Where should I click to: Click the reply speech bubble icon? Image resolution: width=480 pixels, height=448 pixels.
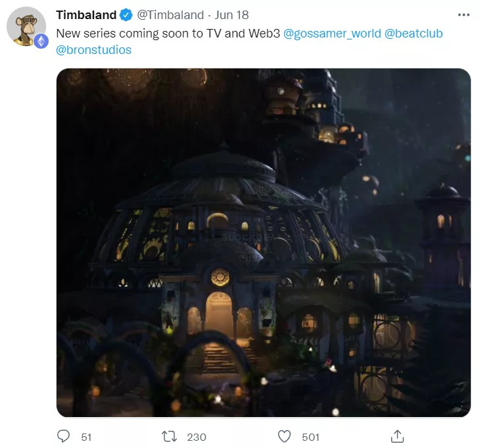(x=63, y=436)
